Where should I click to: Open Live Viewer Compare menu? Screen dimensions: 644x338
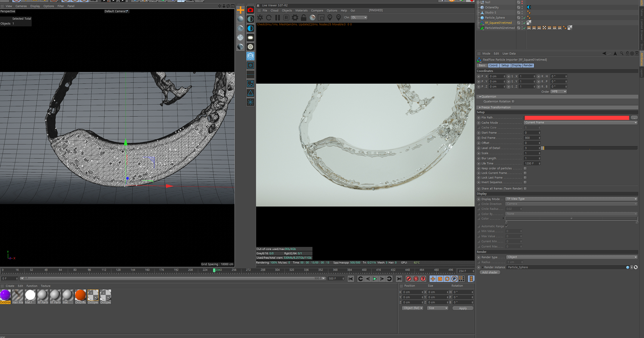click(317, 10)
